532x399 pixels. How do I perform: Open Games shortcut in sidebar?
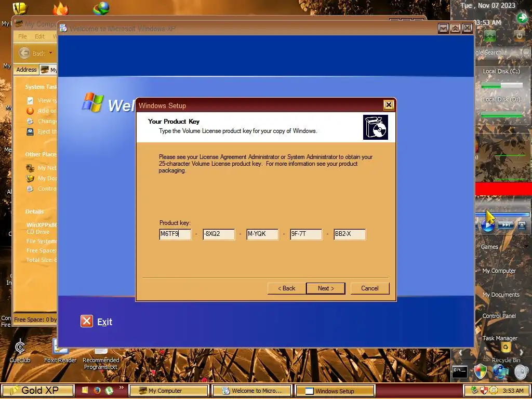(489, 247)
